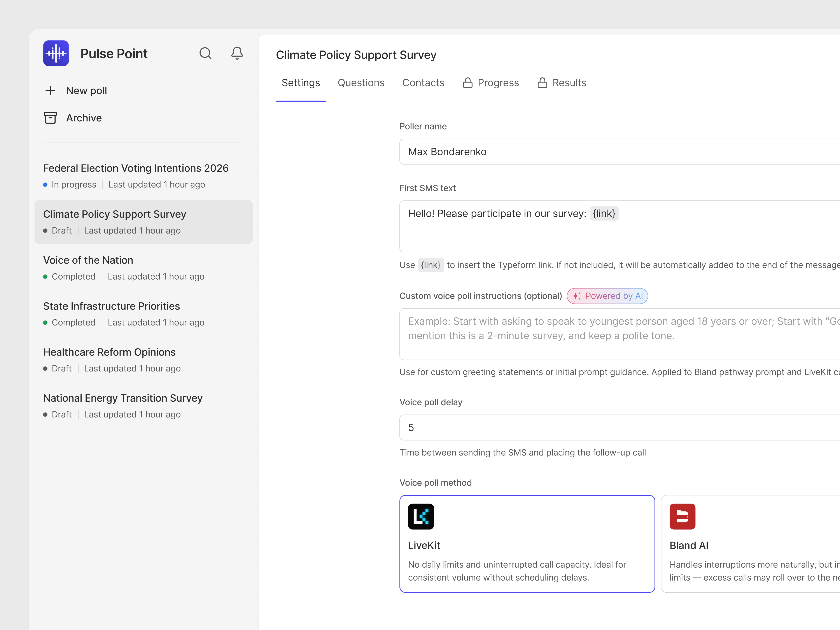Click the Voice poll delay field
The width and height of the screenshot is (840, 630).
point(620,428)
